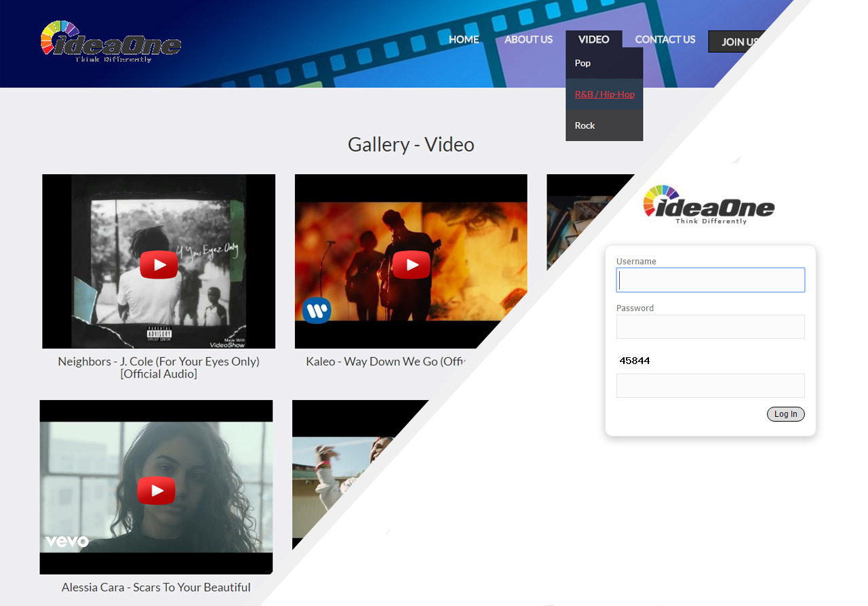
Task: Play the Alessia Cara video
Action: [x=156, y=490]
